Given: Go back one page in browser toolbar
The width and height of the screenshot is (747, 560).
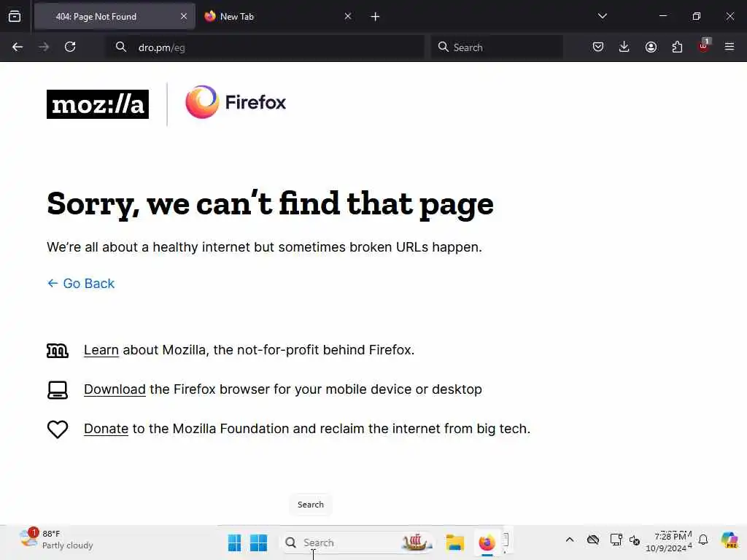Looking at the screenshot, I should click(x=18, y=47).
